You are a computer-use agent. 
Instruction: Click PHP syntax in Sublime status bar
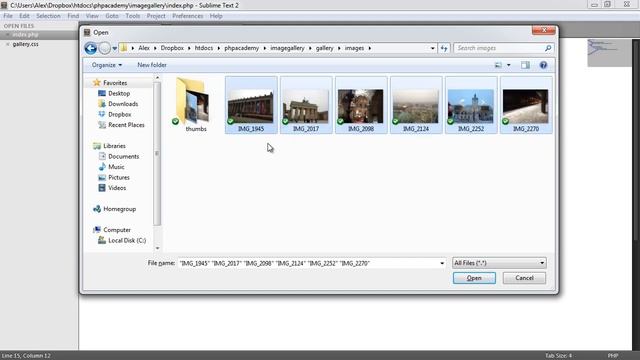(x=613, y=356)
